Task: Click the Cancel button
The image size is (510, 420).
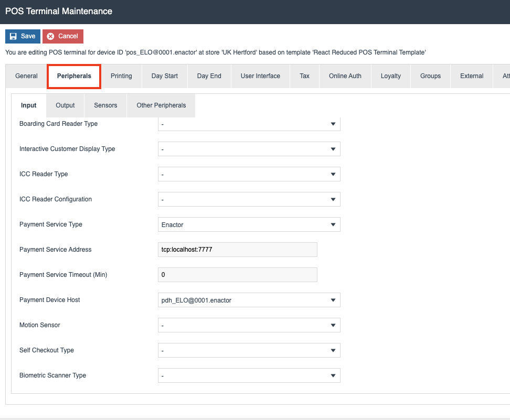Action: click(62, 36)
